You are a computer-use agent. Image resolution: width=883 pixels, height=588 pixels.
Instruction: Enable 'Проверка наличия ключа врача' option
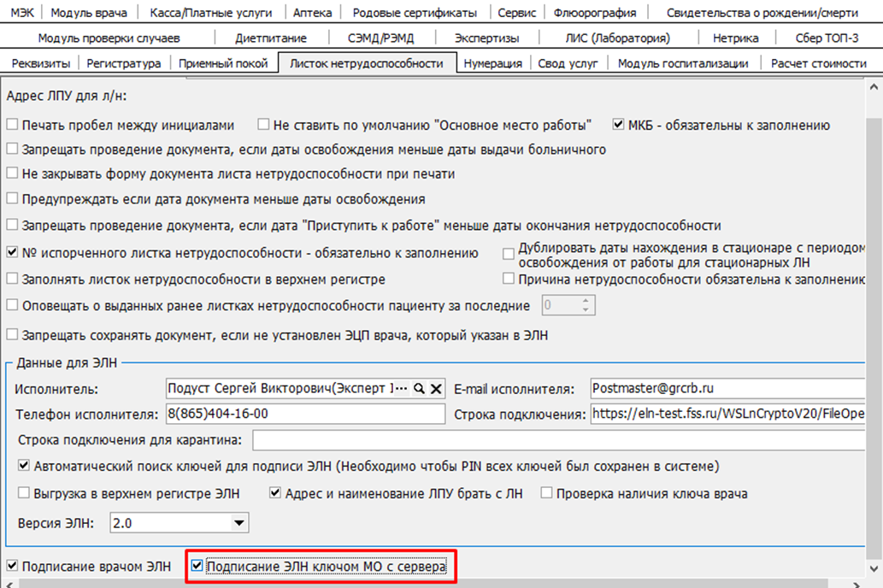[x=546, y=494]
